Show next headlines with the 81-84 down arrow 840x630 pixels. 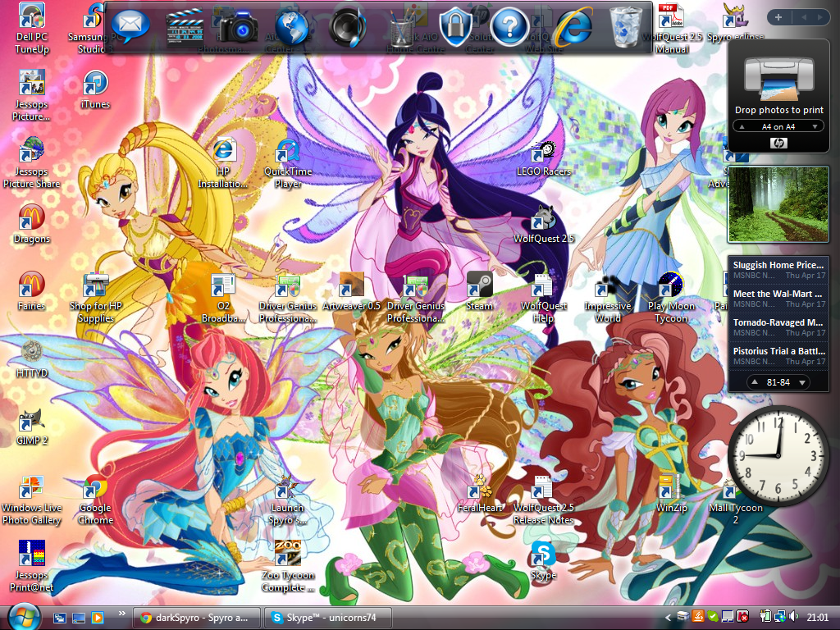tap(802, 382)
